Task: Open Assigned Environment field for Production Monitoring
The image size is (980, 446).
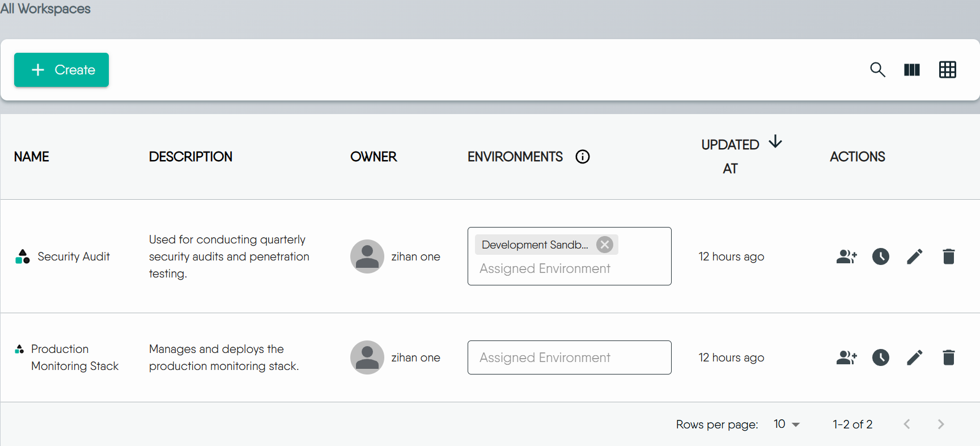Action: [569, 357]
